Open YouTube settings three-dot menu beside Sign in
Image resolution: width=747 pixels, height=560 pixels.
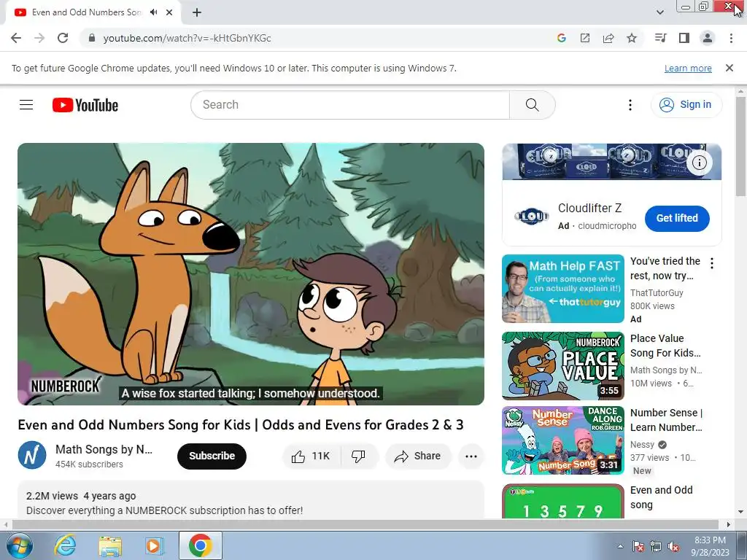click(630, 105)
